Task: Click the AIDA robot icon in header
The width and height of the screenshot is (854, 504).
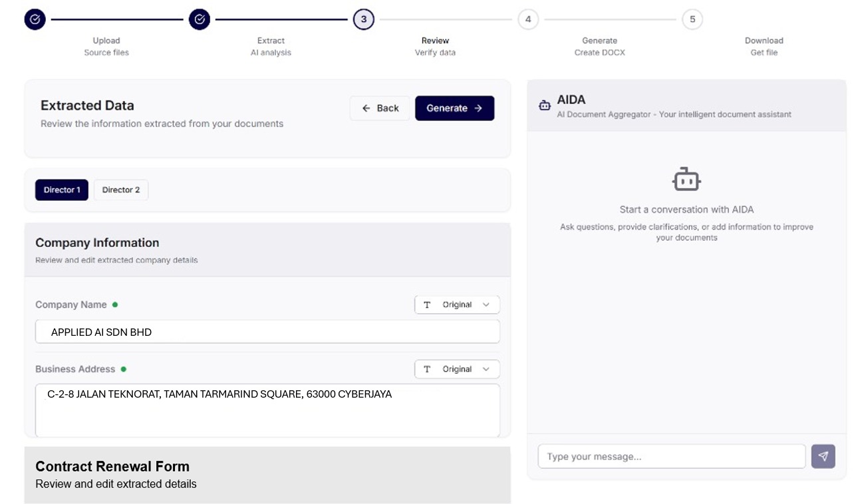Action: (x=545, y=105)
